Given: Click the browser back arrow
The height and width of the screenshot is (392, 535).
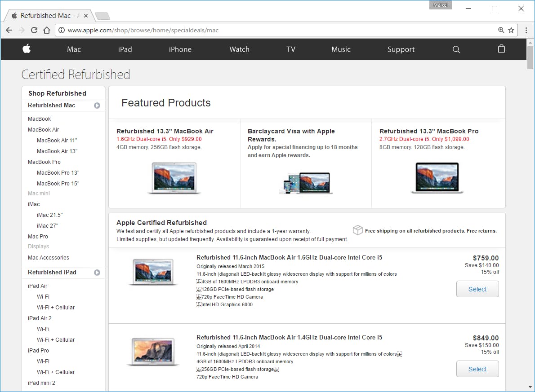Looking at the screenshot, I should (x=9, y=30).
